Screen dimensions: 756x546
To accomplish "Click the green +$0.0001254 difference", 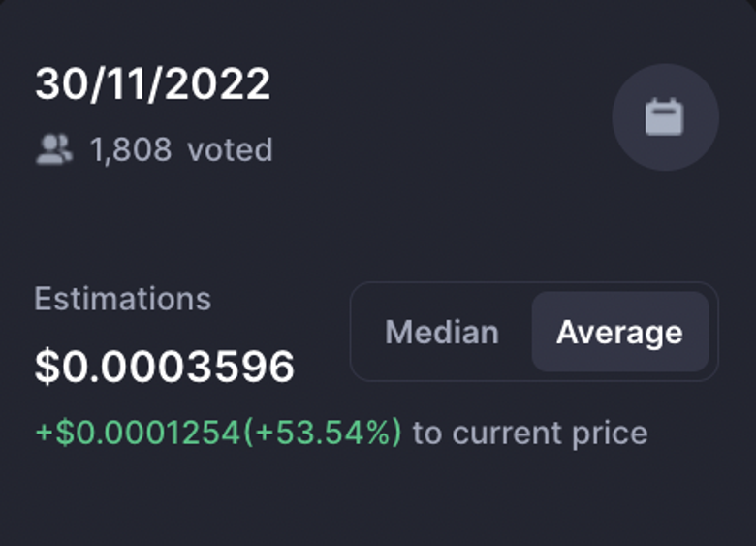I will click(x=138, y=433).
